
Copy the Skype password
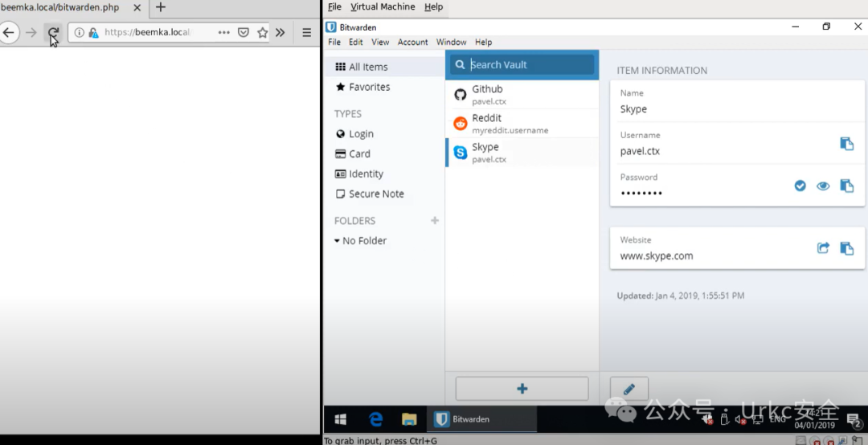click(x=846, y=186)
